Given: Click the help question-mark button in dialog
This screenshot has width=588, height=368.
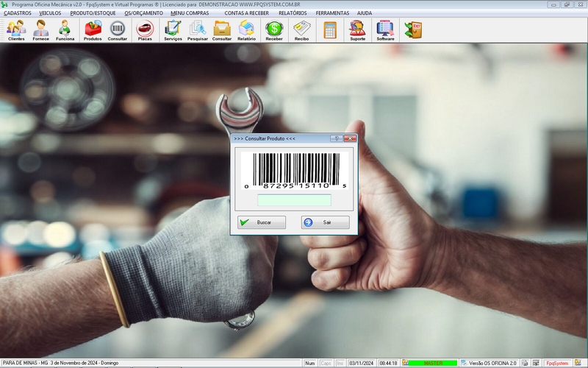Looking at the screenshot, I should coord(337,138).
